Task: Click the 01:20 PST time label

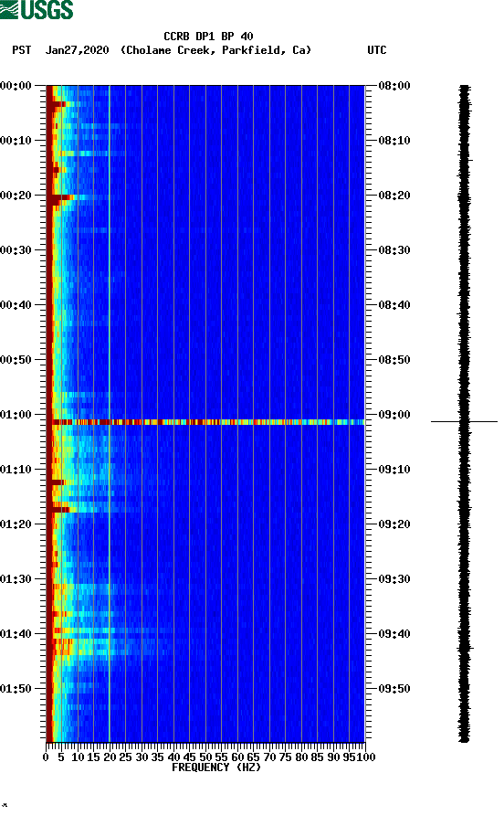Action: click(x=16, y=524)
